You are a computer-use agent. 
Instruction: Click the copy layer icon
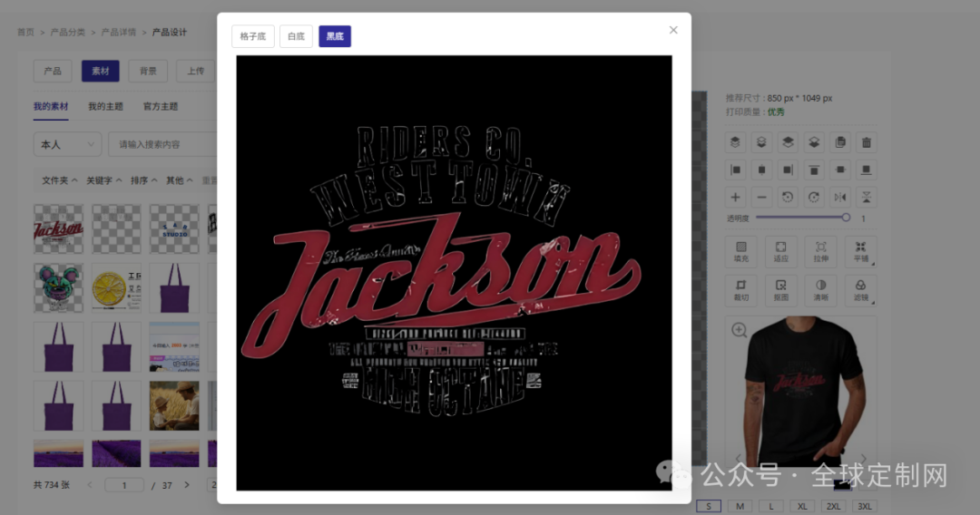840,142
